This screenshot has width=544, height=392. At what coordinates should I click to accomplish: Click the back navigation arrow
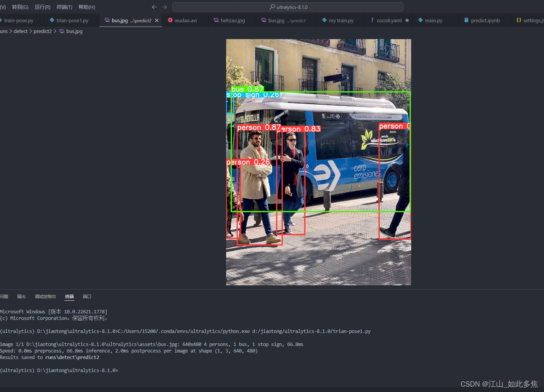coord(154,7)
